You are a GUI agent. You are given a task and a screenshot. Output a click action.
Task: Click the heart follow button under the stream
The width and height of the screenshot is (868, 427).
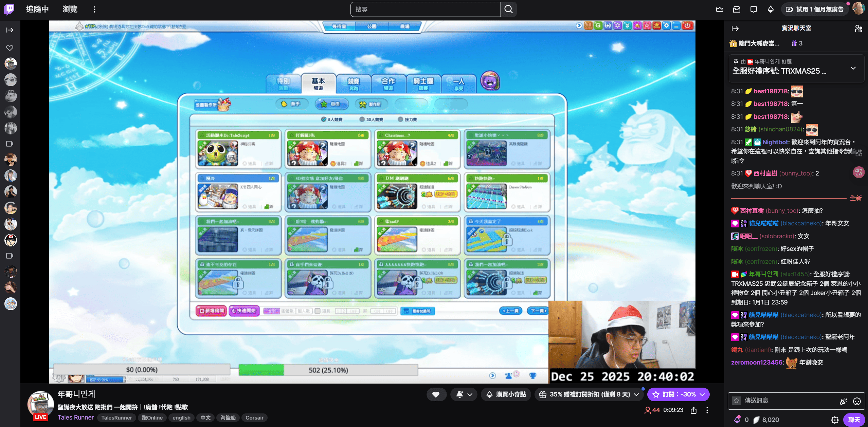pyautogui.click(x=436, y=394)
